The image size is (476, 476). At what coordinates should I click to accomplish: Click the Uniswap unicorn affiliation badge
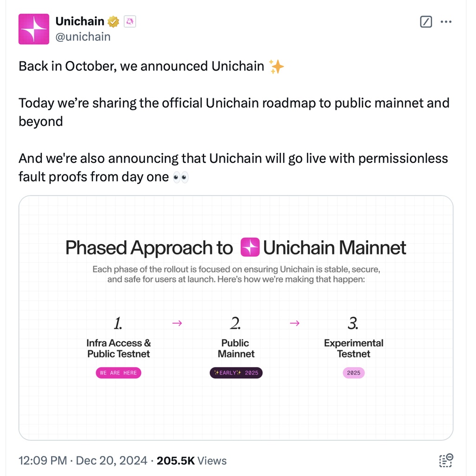click(130, 21)
